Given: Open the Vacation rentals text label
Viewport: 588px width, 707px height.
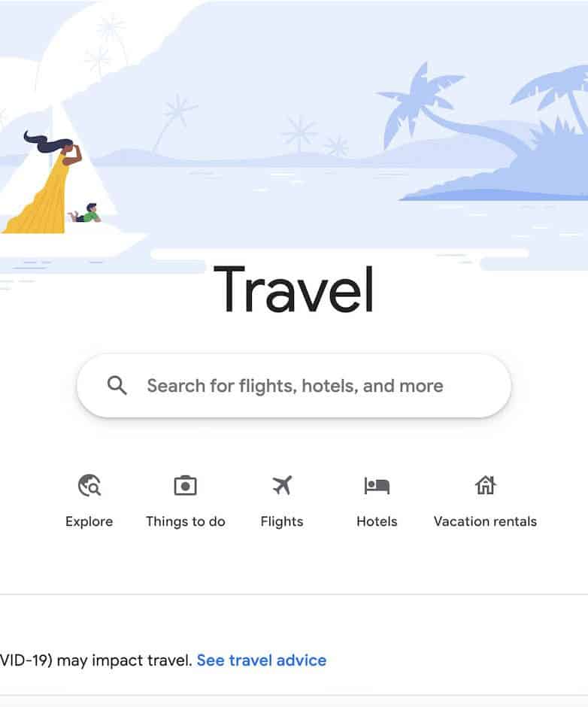Looking at the screenshot, I should pos(485,522).
